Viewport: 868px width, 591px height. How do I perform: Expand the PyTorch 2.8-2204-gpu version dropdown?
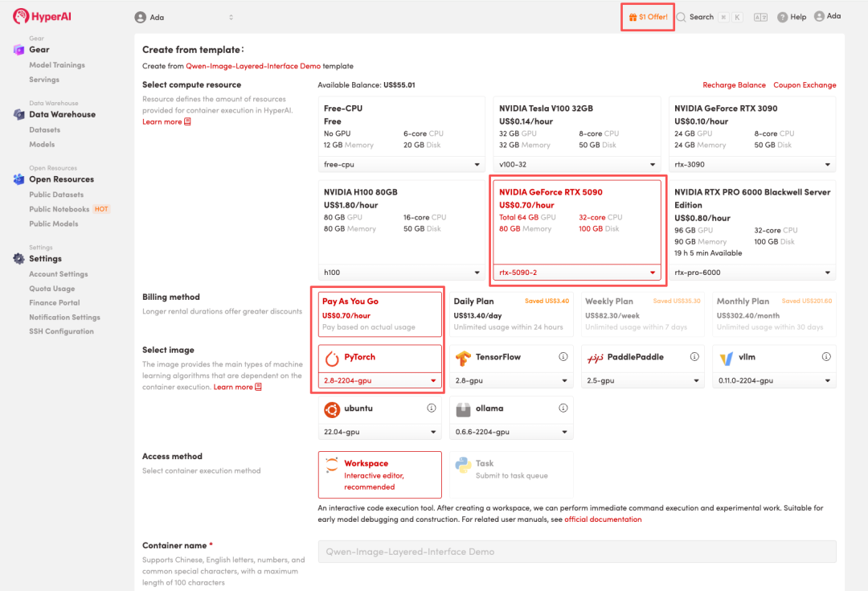click(x=381, y=380)
